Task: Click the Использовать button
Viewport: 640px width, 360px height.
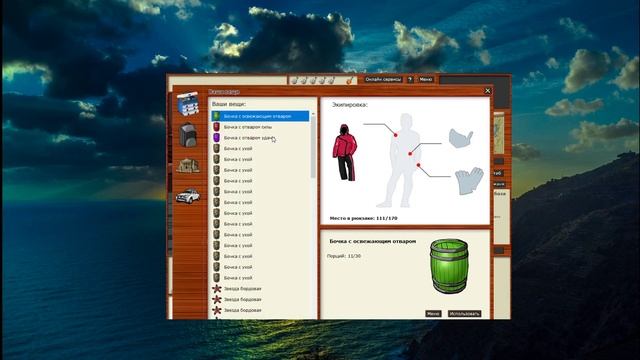Action: pos(464,313)
